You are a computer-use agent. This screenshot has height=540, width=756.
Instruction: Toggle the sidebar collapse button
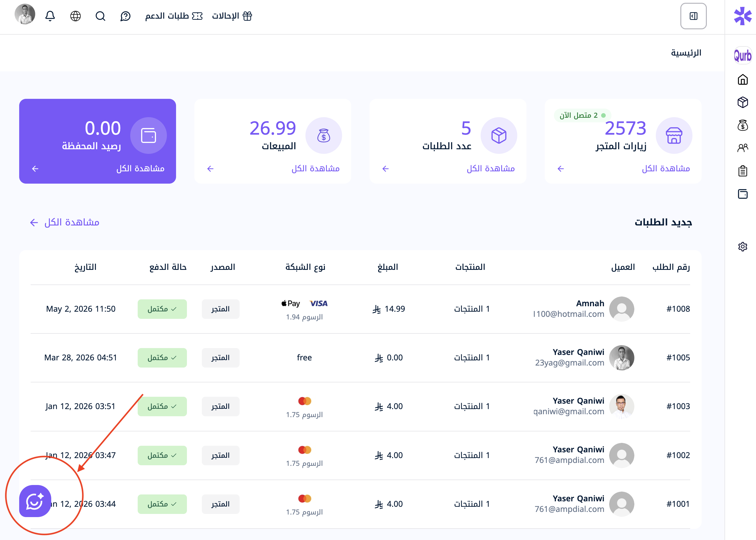[x=693, y=16]
